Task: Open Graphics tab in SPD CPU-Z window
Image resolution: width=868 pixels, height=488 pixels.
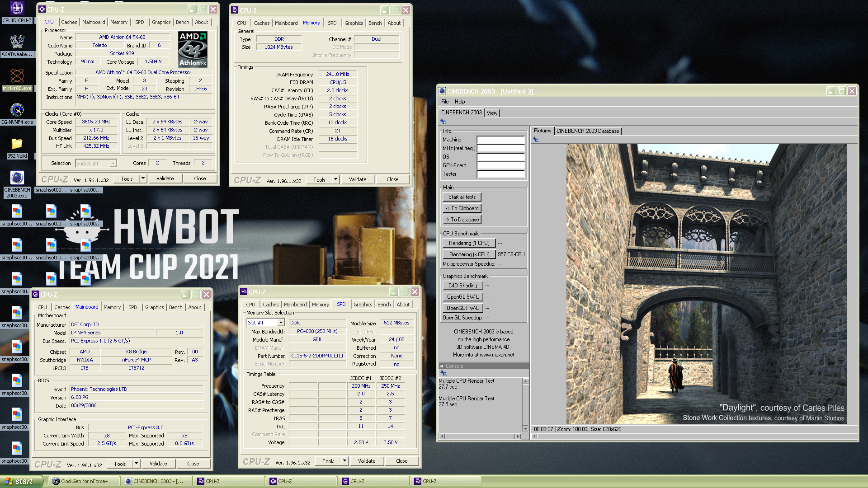Action: (363, 305)
